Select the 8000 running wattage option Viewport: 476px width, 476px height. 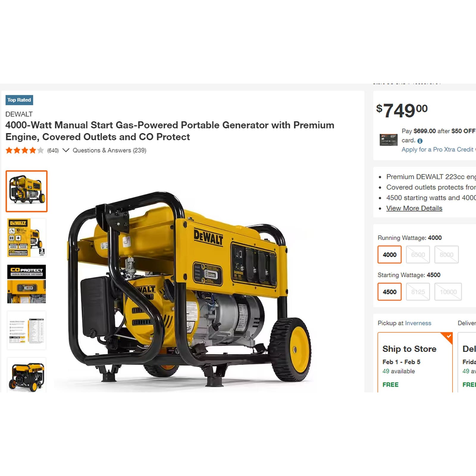coord(446,255)
